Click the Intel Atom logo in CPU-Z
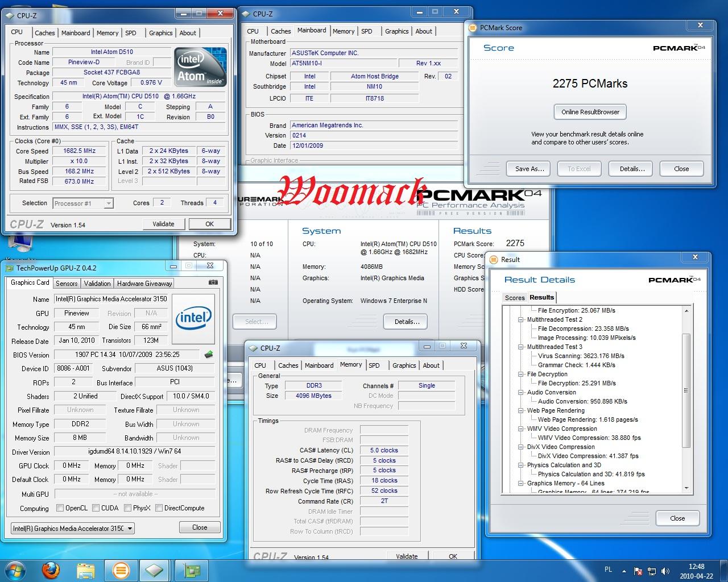The image size is (728, 582). (x=200, y=67)
